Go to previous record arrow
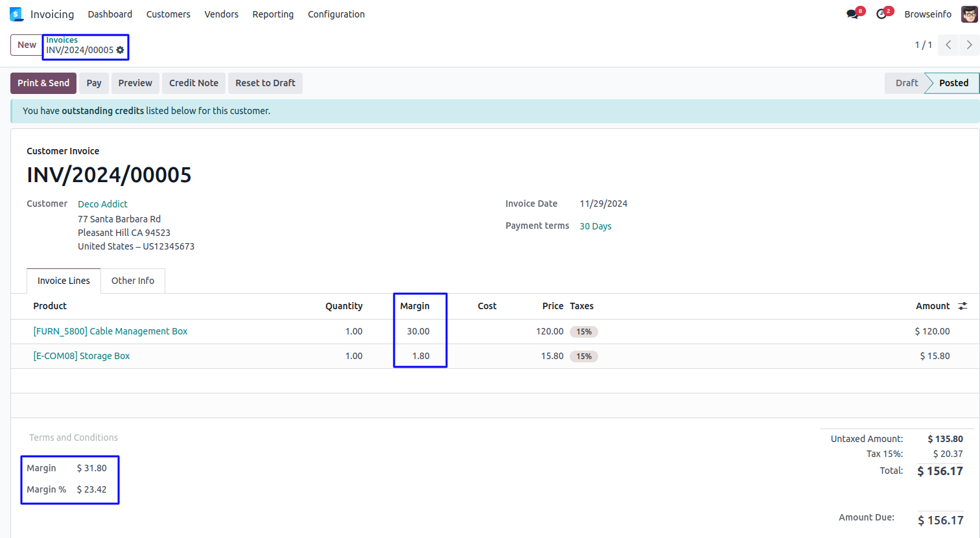980x538 pixels. 948,45
